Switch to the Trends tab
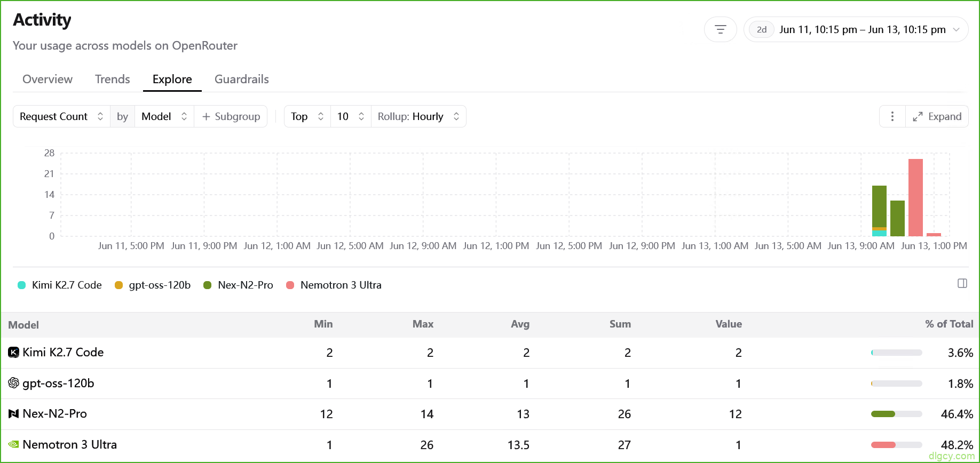Screen dimensions: 980x463 [113, 79]
